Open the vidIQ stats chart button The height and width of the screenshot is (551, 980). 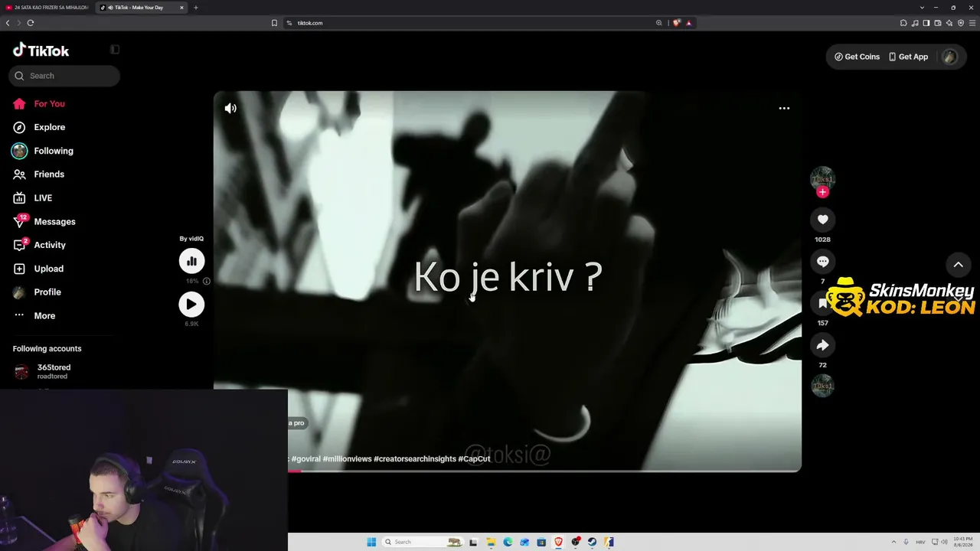click(x=191, y=261)
